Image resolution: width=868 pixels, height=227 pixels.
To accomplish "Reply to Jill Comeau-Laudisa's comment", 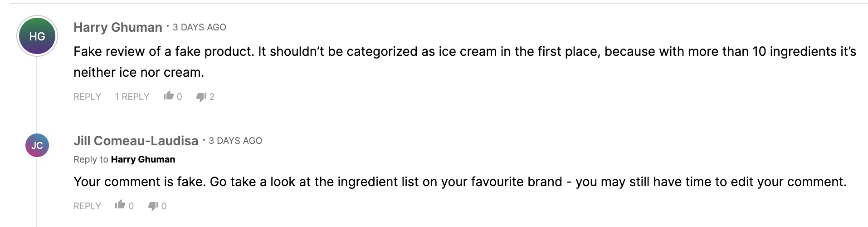I will point(87,206).
